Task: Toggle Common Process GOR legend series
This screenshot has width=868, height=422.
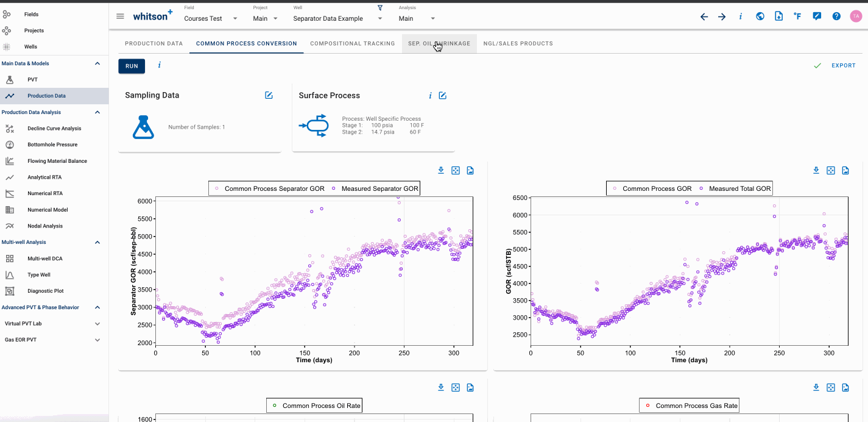Action: coord(652,188)
